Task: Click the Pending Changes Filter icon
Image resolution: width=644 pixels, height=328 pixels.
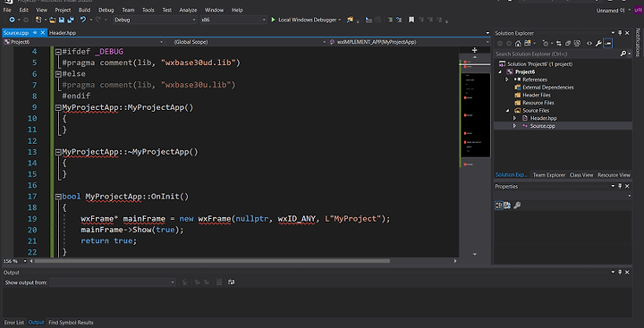Action: click(546, 43)
